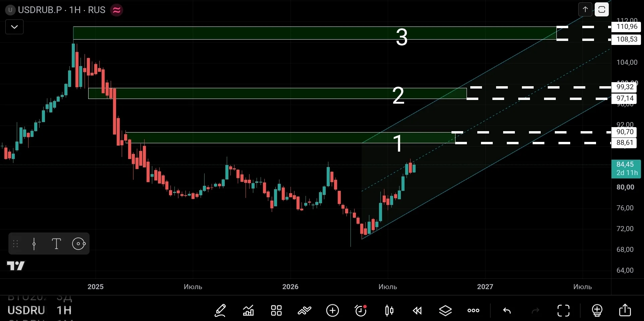
Task: Select the green zone labeled 2
Action: (277, 93)
